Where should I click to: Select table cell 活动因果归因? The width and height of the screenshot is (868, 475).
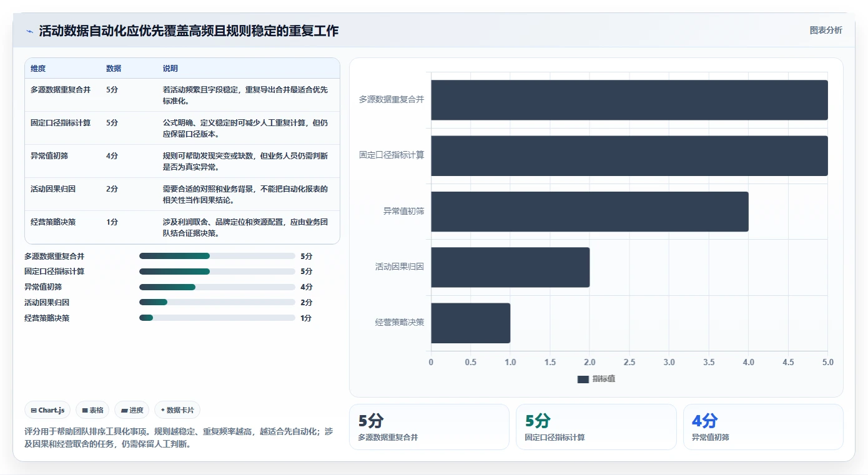click(x=53, y=189)
